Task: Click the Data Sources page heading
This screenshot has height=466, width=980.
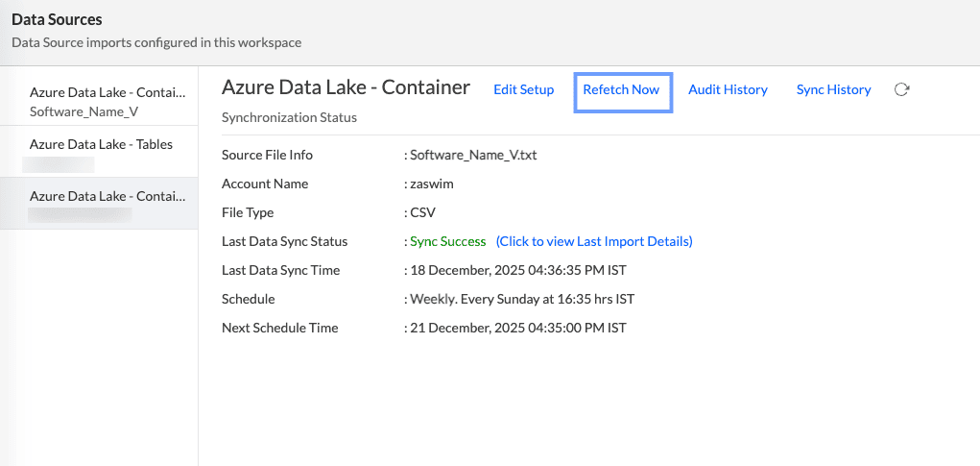Action: pos(57,19)
